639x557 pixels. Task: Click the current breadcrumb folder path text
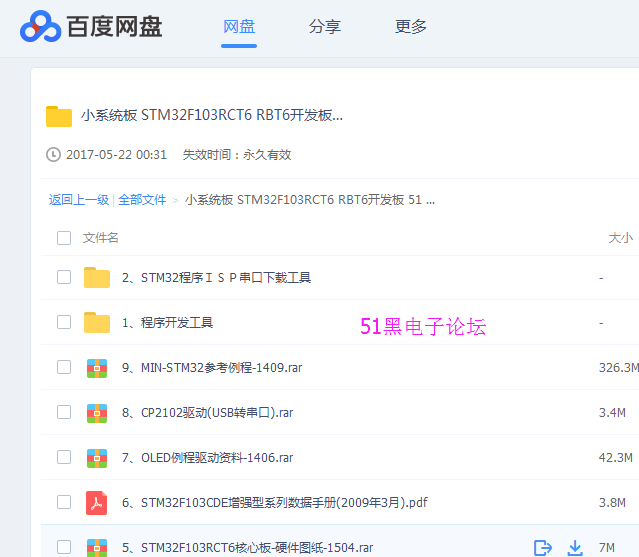point(310,200)
